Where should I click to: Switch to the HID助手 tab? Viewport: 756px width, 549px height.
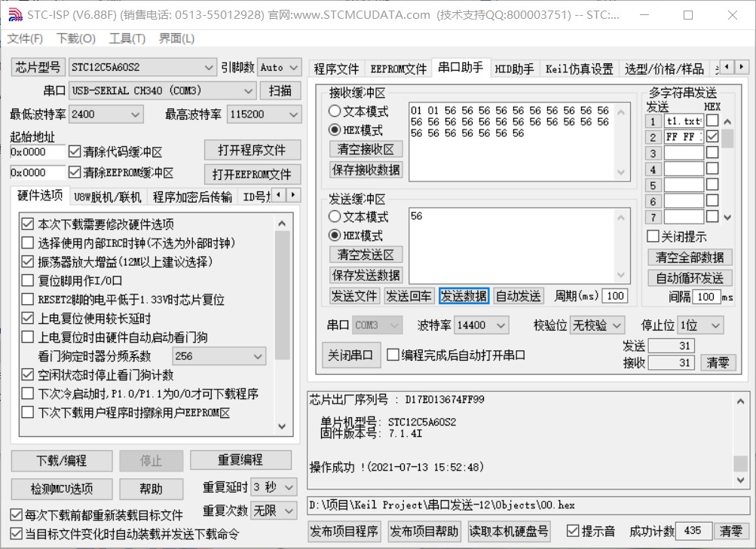pos(514,69)
